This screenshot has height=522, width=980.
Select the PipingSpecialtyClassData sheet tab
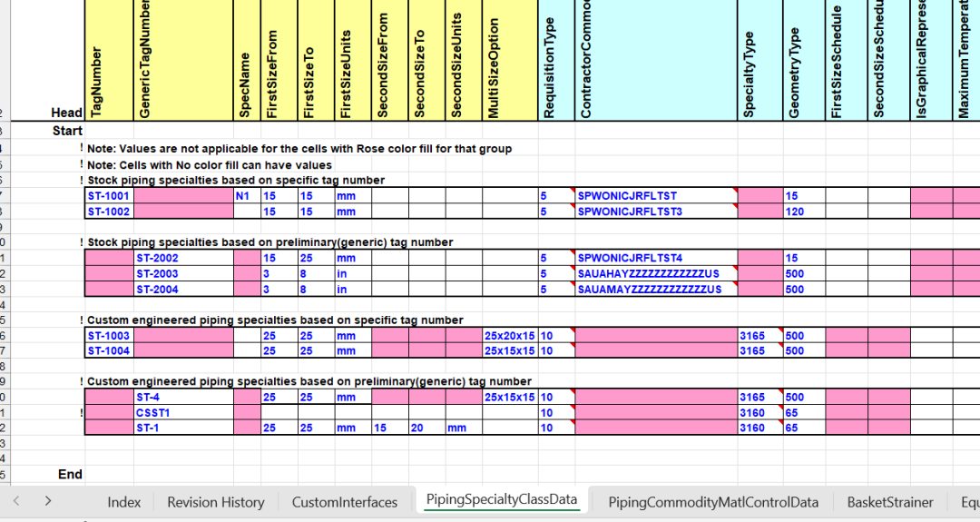coord(501,499)
